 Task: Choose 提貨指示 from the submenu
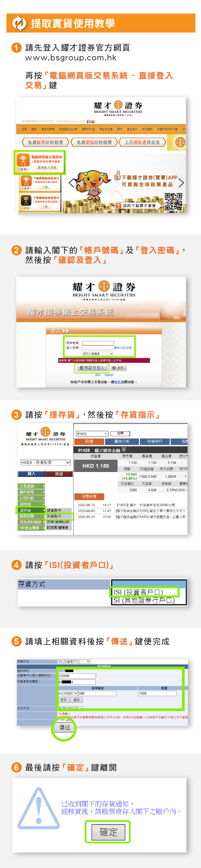(59, 511)
